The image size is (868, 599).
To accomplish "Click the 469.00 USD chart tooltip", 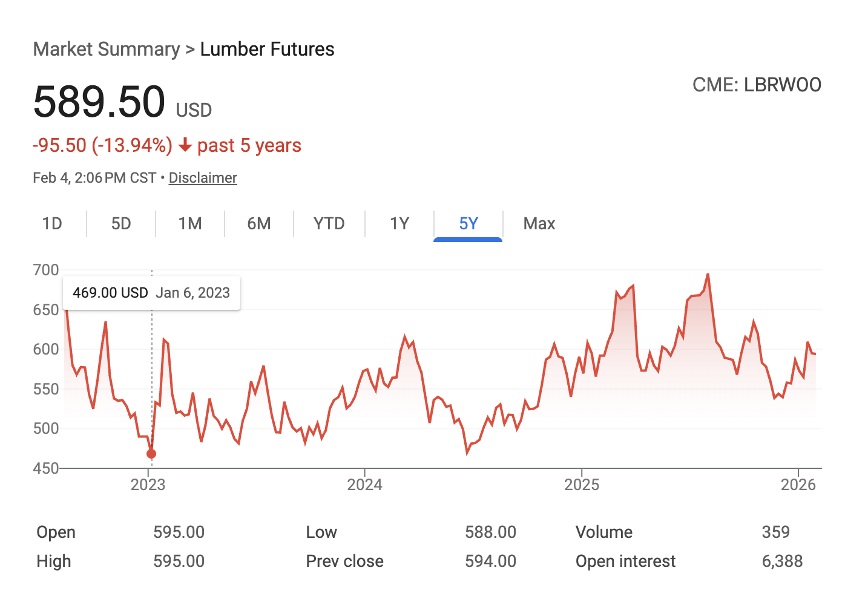I will point(151,293).
